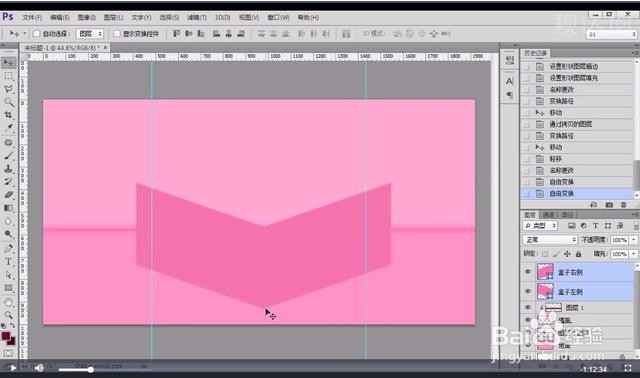Click align bottom edges icon in options bar
The width and height of the screenshot is (640, 378).
click(x=201, y=33)
